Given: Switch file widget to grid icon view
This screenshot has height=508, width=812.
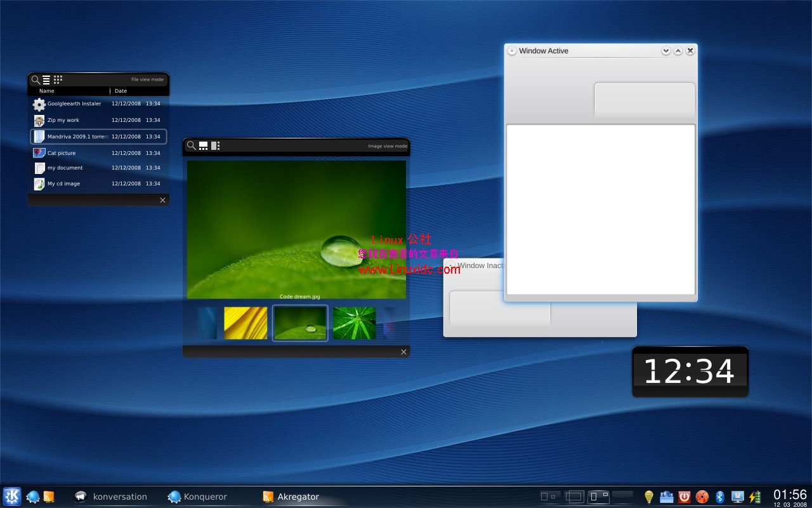Looking at the screenshot, I should [x=58, y=80].
